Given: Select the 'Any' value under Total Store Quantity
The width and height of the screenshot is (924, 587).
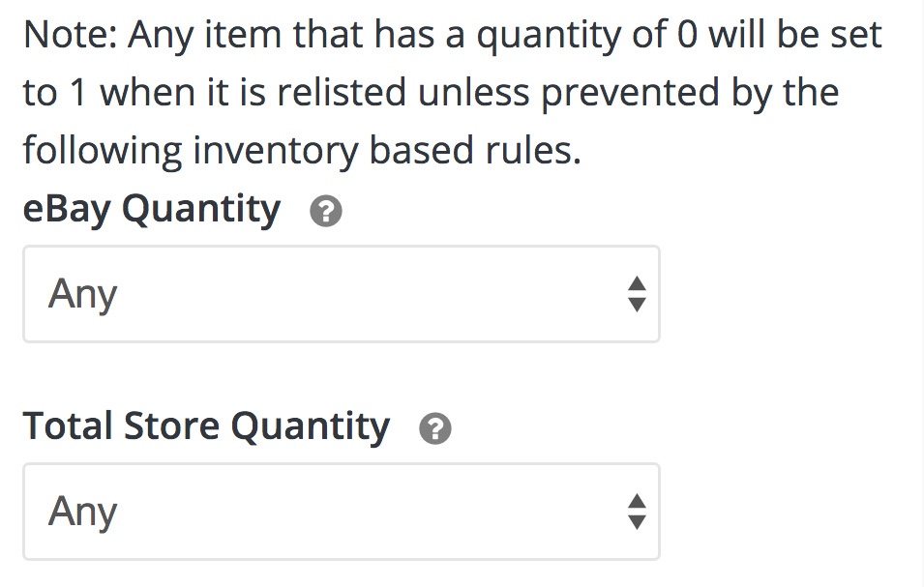Looking at the screenshot, I should (x=82, y=513).
